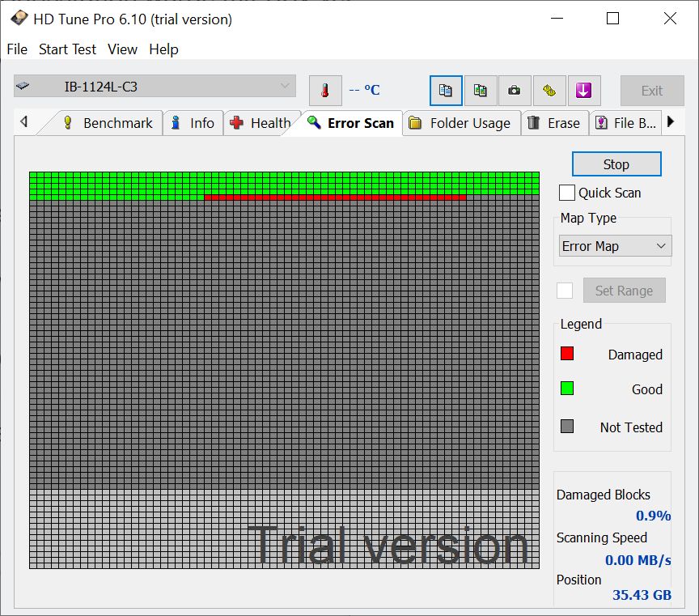Click the gray Not Tested legend swatch

[x=567, y=427]
